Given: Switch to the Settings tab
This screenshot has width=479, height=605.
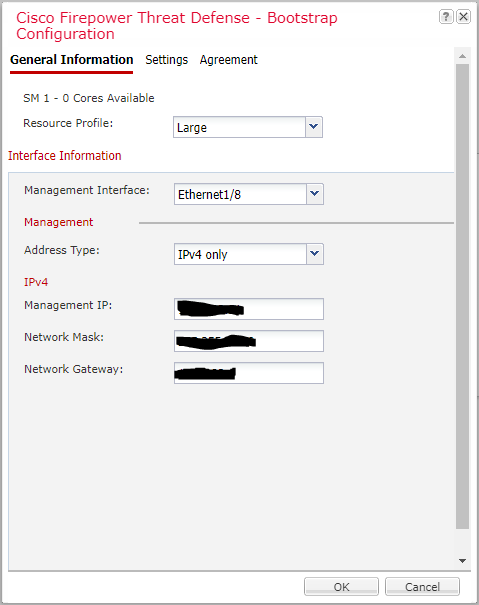Looking at the screenshot, I should (166, 60).
